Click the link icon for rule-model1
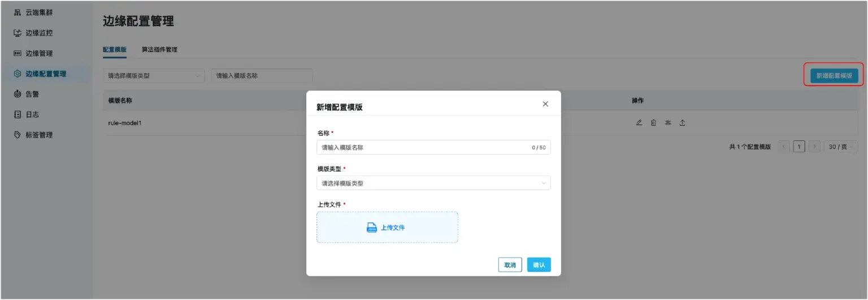Viewport: 868px width, 300px height. tap(668, 122)
